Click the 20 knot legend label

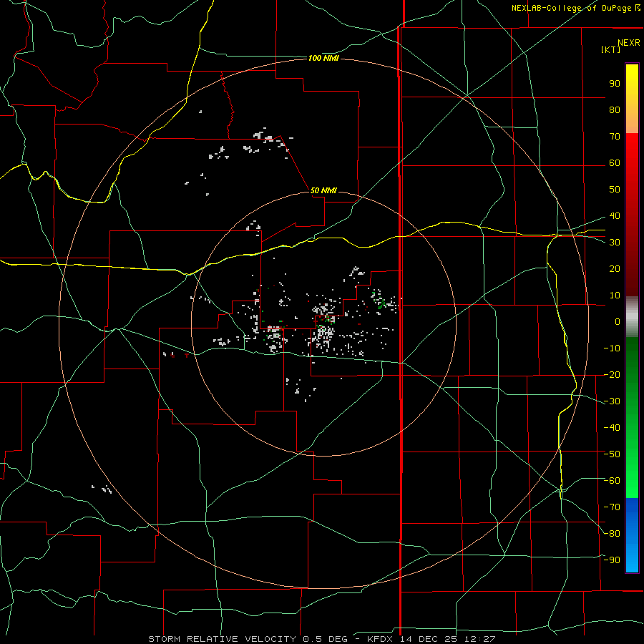tap(615, 268)
